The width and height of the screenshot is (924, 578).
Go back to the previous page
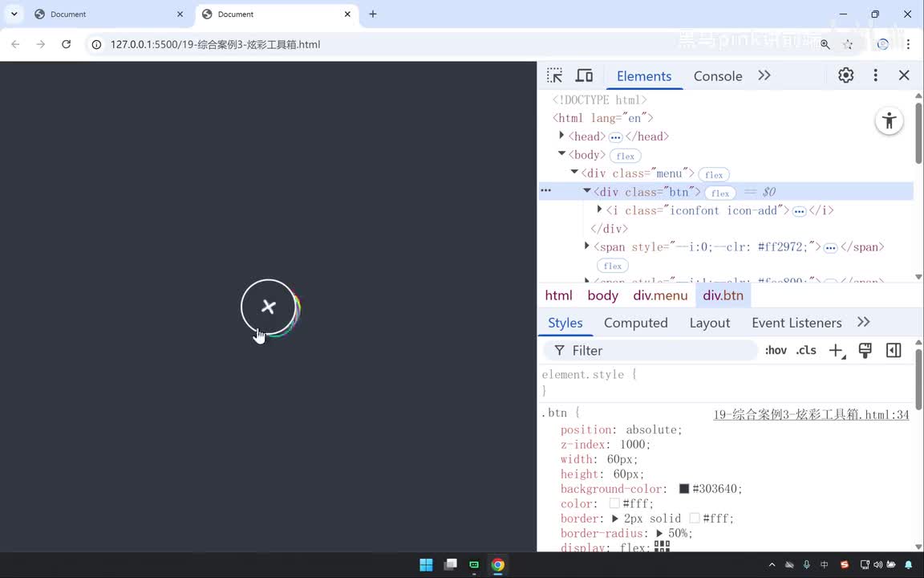click(x=15, y=44)
